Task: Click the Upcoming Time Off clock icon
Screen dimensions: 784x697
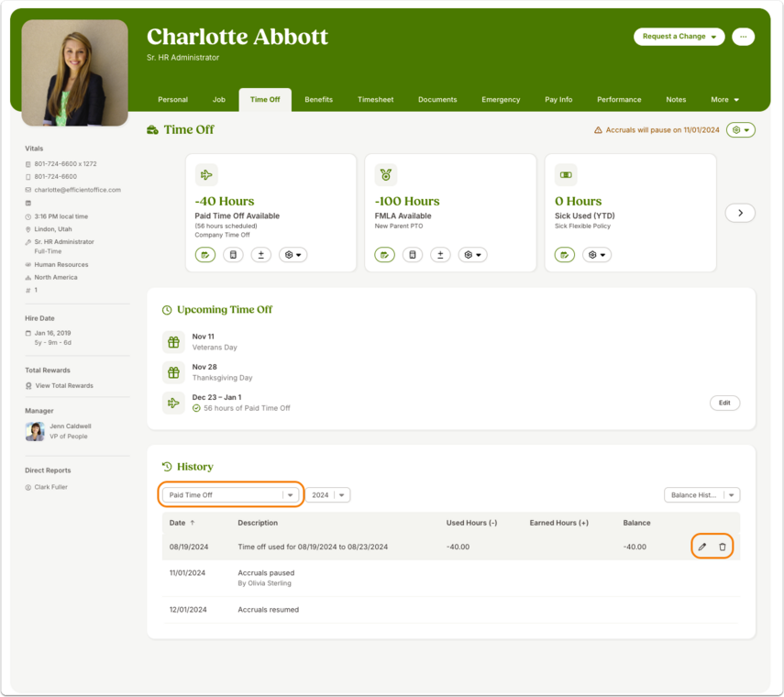Action: click(x=167, y=310)
